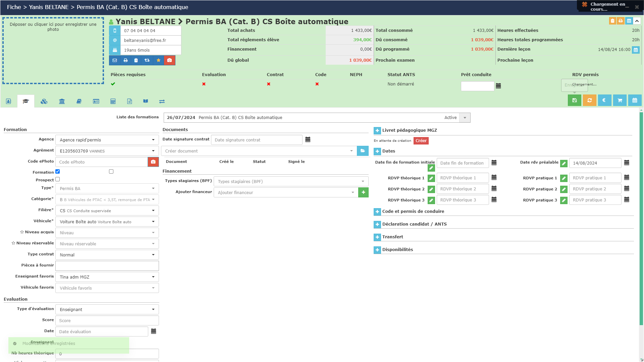Click green pencil next to RDVP théorique 1

click(431, 178)
